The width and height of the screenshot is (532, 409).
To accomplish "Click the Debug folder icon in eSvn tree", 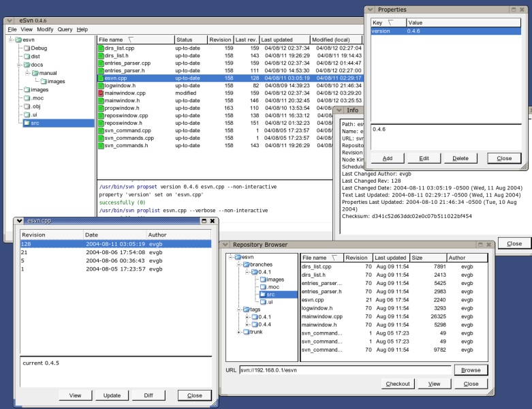I will click(x=27, y=48).
